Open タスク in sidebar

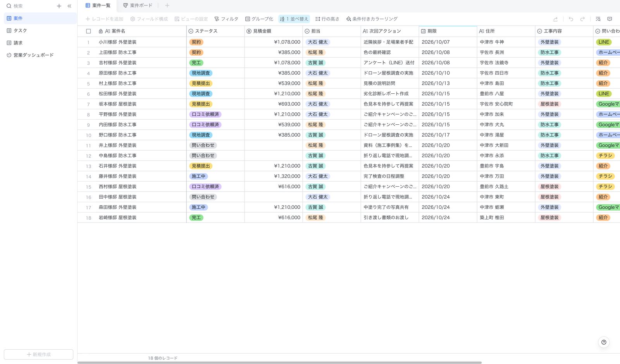click(40, 31)
